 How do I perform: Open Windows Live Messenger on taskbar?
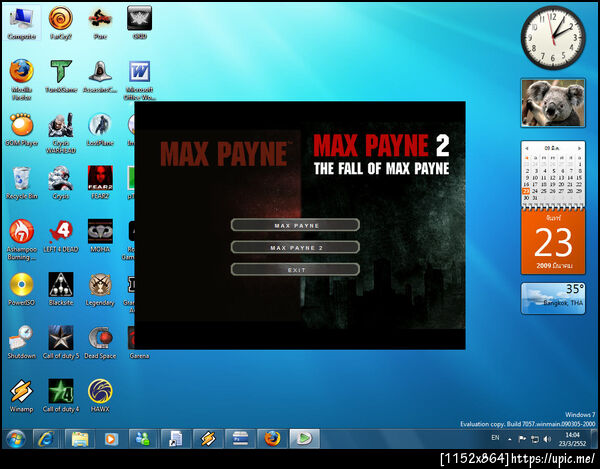tap(143, 439)
